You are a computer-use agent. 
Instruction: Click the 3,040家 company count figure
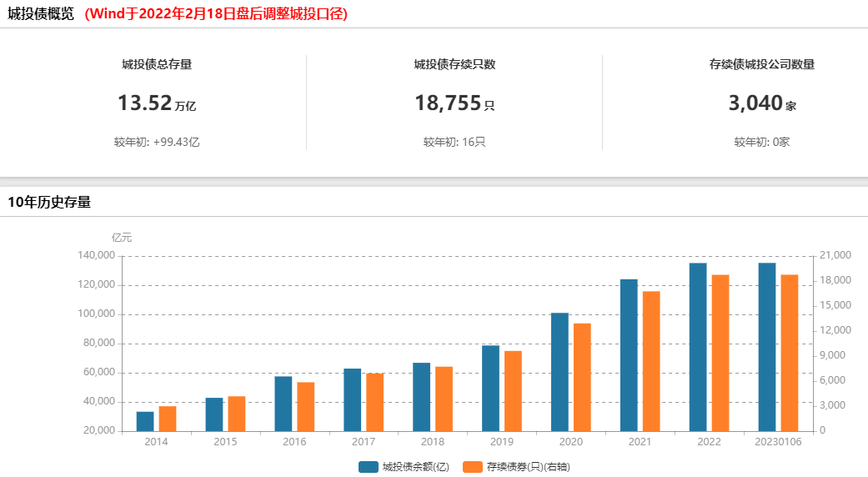click(762, 103)
